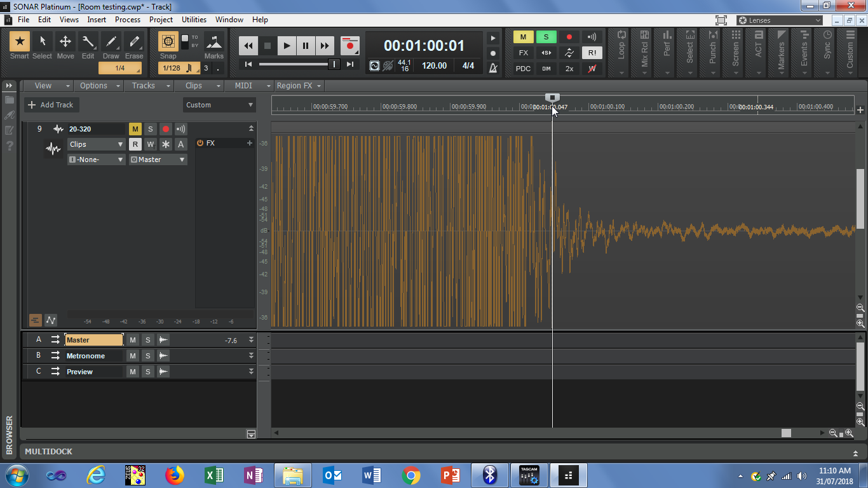Image resolution: width=868 pixels, height=488 pixels.
Task: Select the Draw pencil tool
Action: (111, 42)
